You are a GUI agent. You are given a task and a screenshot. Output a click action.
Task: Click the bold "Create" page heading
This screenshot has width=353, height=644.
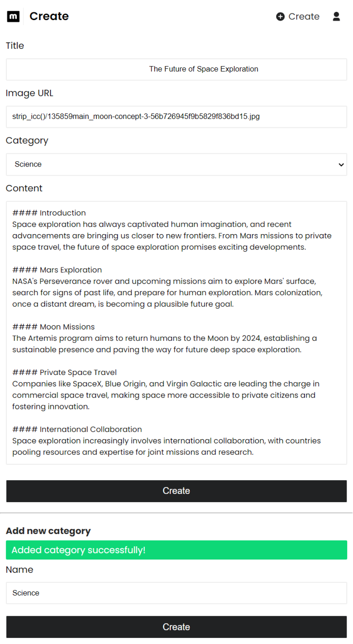pyautogui.click(x=49, y=17)
